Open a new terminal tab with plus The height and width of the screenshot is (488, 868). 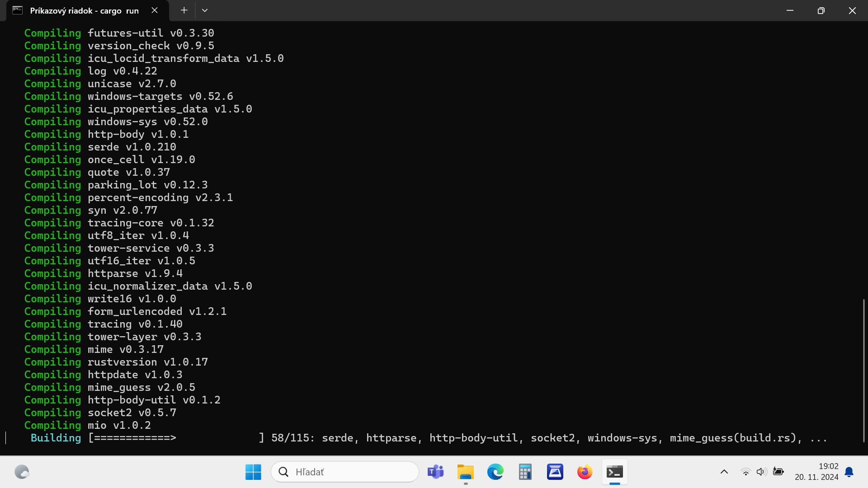pos(184,10)
